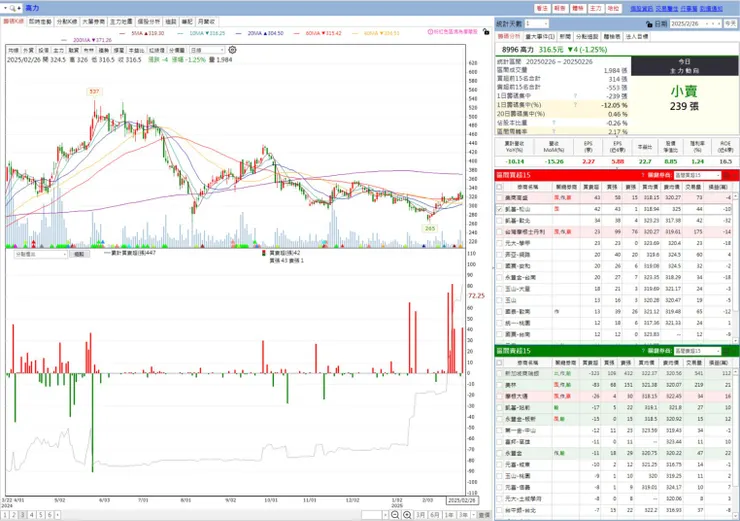This screenshot has width=740, height=521.
Task: Open the 關鍵券商 dropdown in the red header
Action: [x=697, y=175]
